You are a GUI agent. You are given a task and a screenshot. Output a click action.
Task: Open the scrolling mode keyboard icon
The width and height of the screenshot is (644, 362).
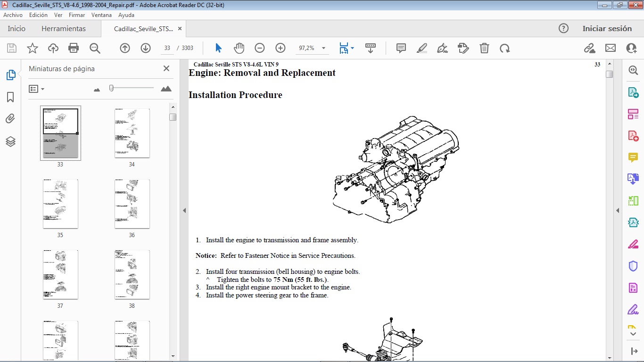pyautogui.click(x=371, y=48)
